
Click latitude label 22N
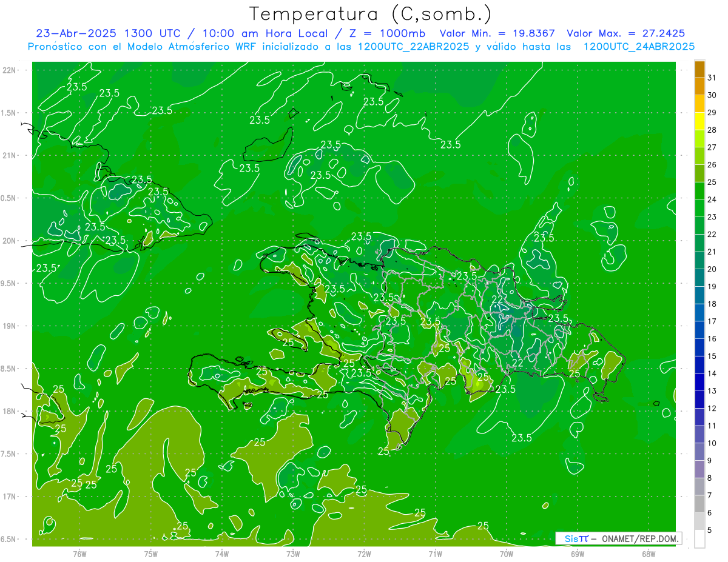[10, 70]
